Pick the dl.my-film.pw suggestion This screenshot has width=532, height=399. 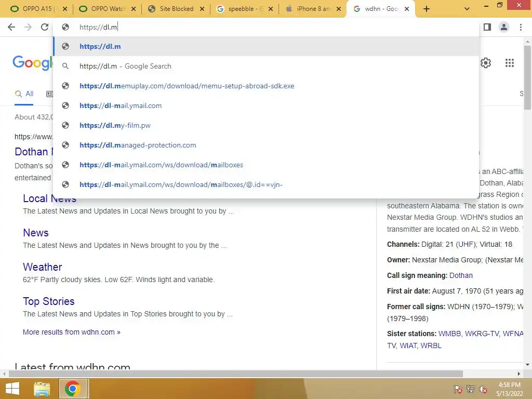coord(266,125)
